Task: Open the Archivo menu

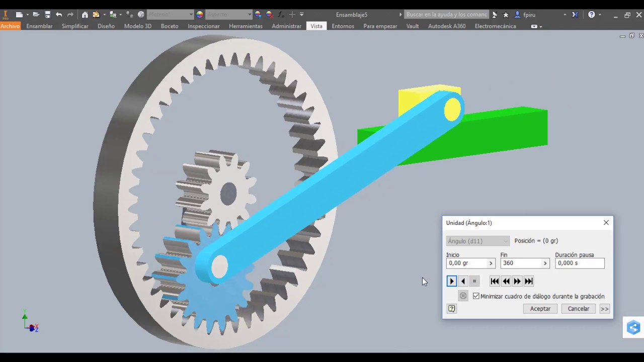Action: coord(10,26)
